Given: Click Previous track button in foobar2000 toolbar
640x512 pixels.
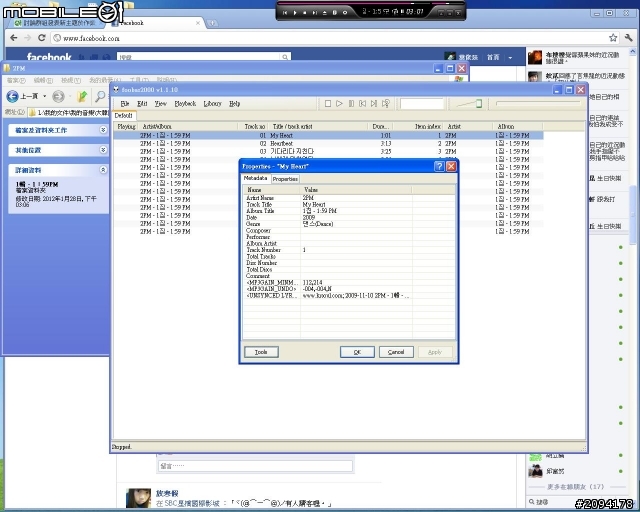Looking at the screenshot, I should [362, 104].
